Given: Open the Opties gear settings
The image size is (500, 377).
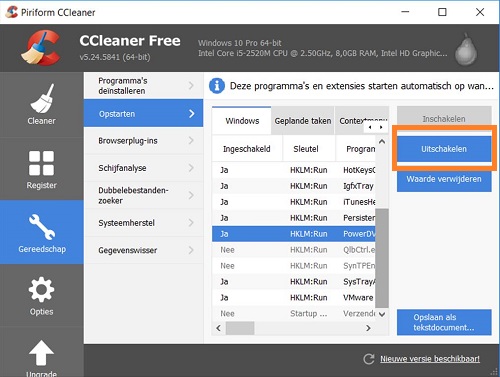Looking at the screenshot, I should click(41, 296).
